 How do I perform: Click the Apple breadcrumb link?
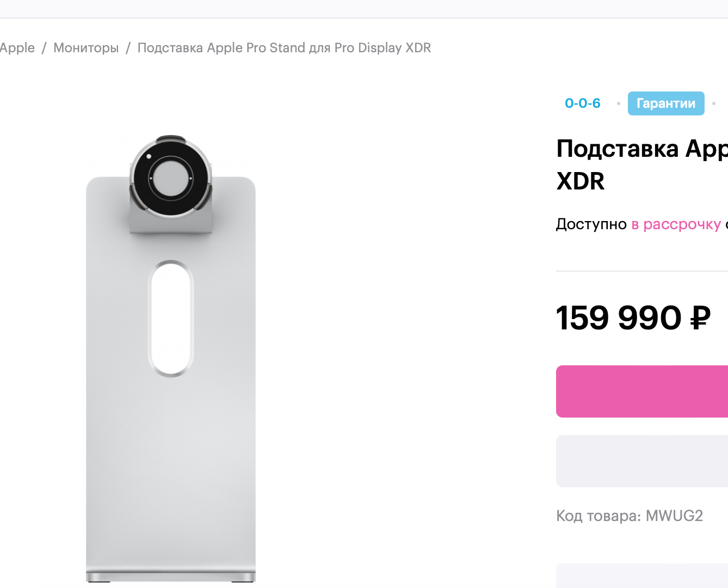[17, 48]
